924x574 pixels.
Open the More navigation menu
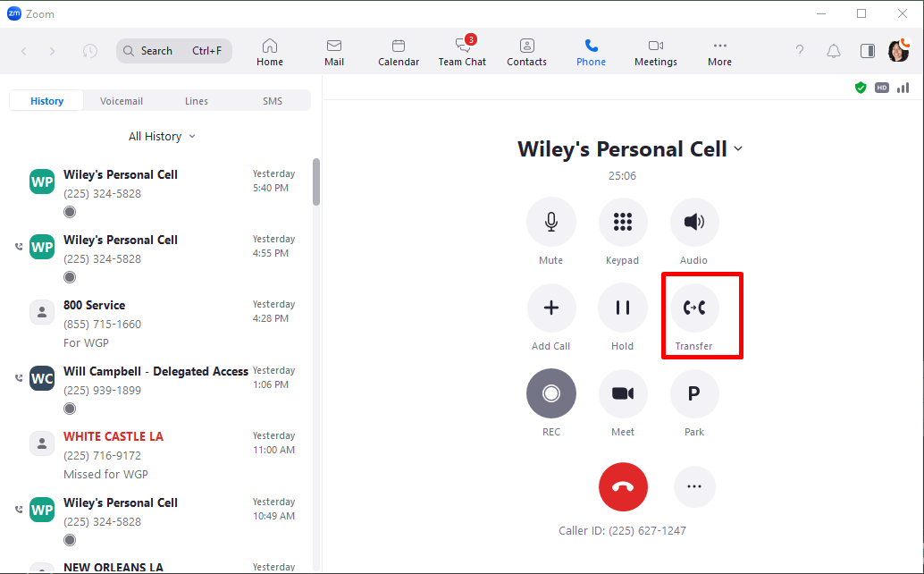719,52
